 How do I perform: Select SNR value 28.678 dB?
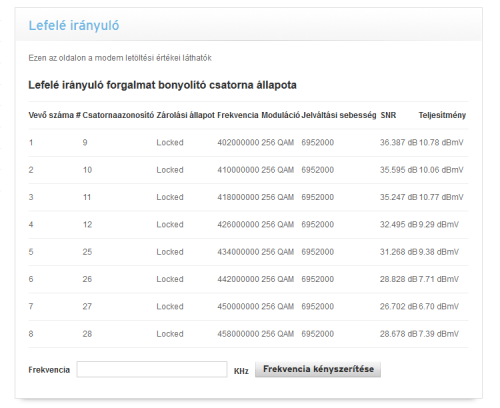pyautogui.click(x=398, y=334)
